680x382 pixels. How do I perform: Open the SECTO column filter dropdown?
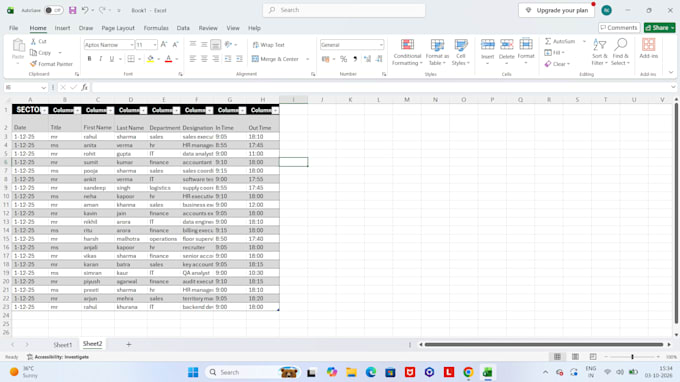(x=44, y=111)
